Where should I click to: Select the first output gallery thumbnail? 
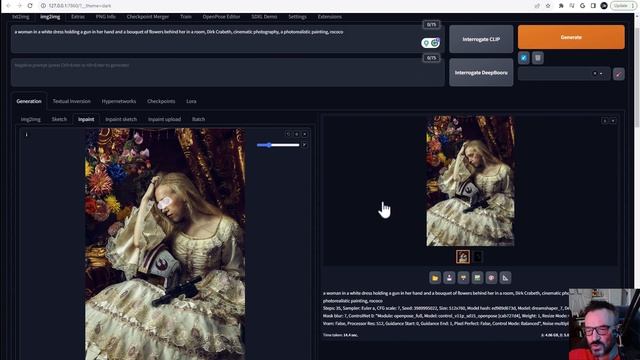(463, 257)
